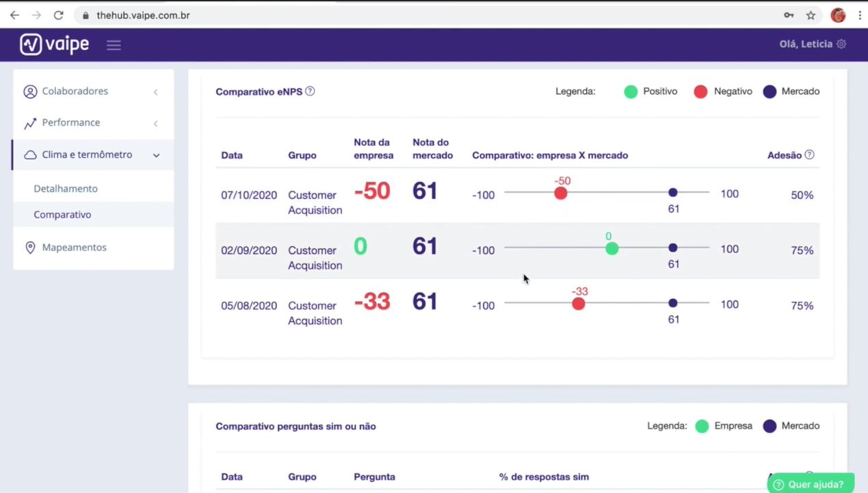Expand the Colaboradores menu
Screen dimensions: 868x493
[x=155, y=91]
